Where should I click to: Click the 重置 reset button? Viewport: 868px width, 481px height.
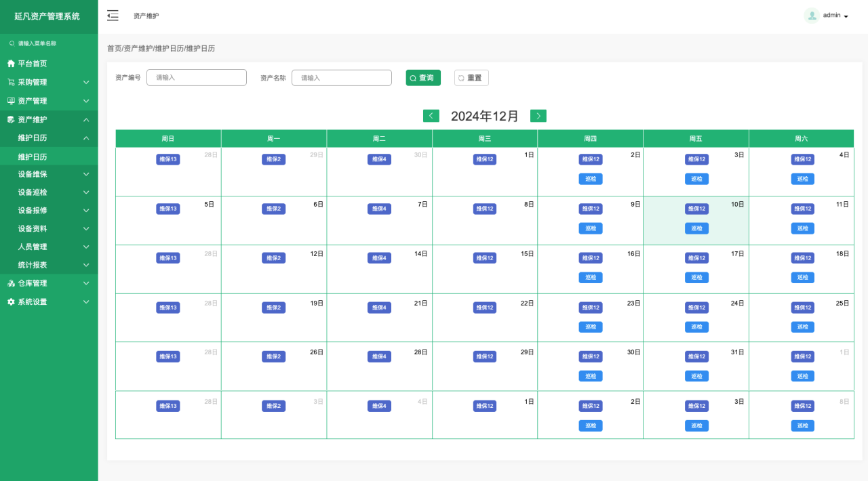coord(471,78)
